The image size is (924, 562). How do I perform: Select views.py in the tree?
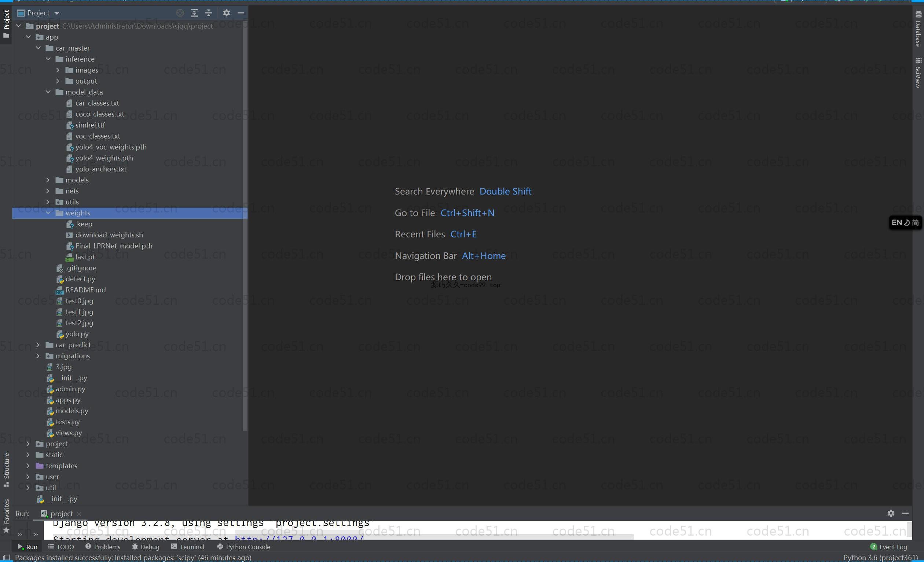tap(69, 433)
